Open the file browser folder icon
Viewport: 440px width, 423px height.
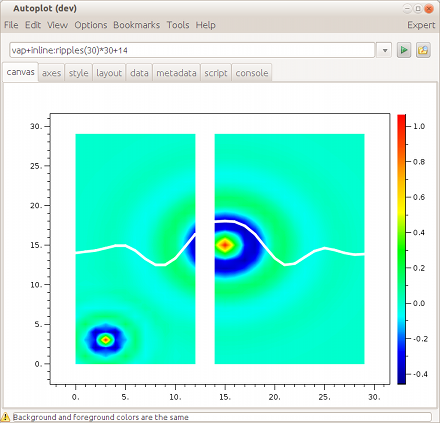pos(423,50)
